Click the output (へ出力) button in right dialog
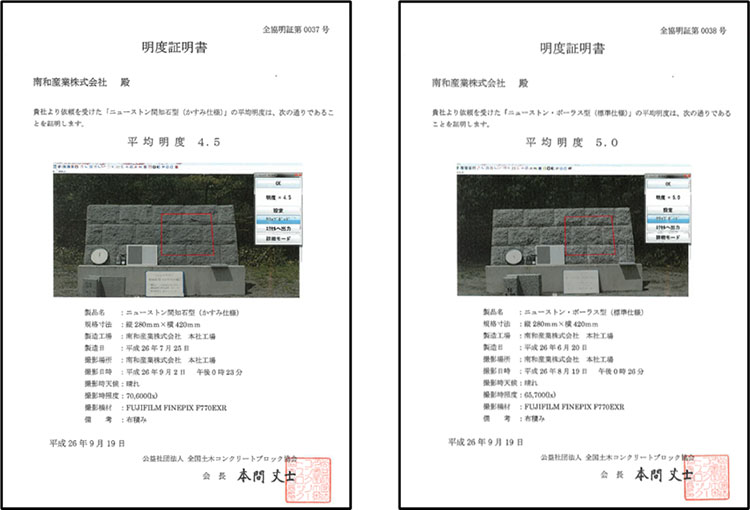This screenshot has height=510, width=750. (x=668, y=228)
